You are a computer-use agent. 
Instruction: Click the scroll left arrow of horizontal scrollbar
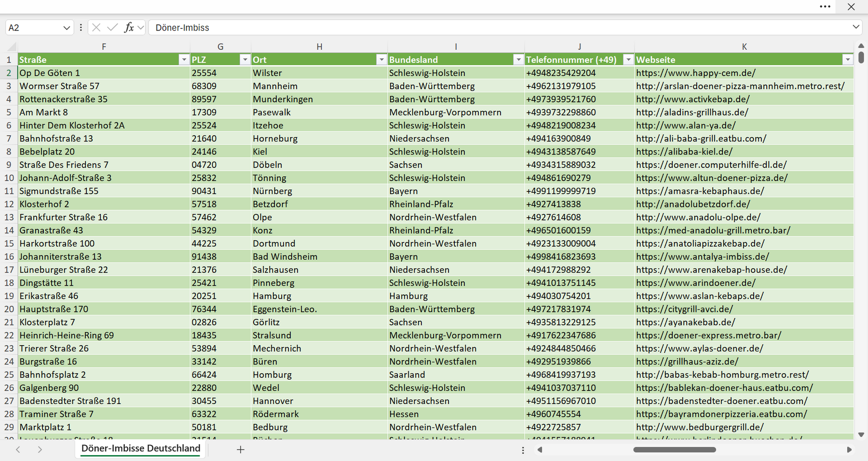540,449
